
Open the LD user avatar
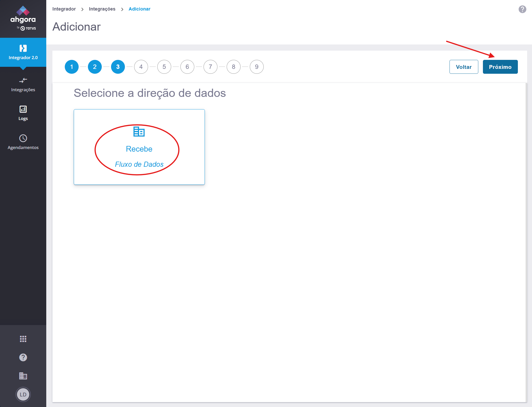(23, 394)
